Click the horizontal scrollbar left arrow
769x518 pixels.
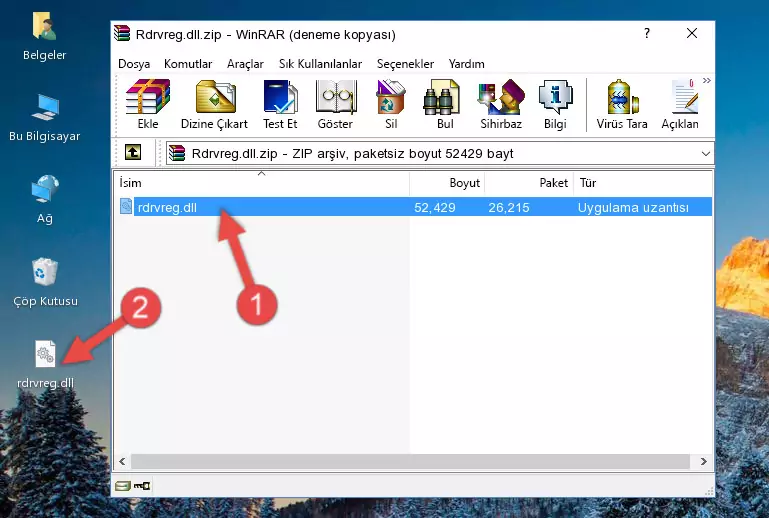122,461
